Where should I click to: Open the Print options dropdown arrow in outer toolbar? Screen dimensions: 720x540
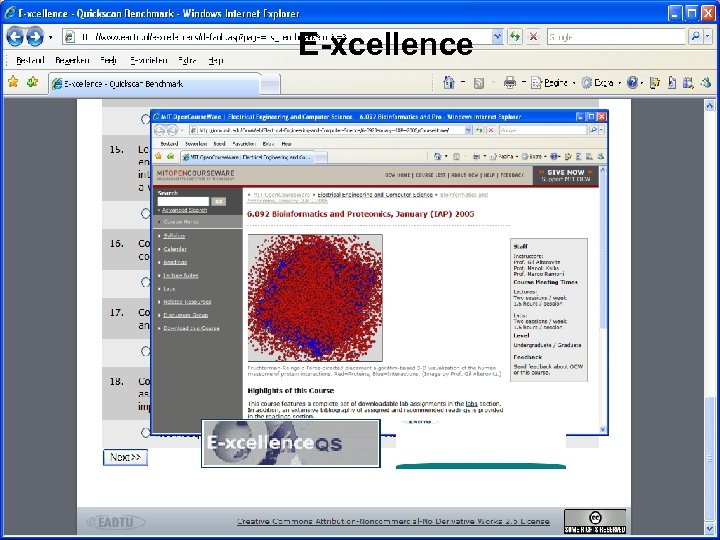(523, 83)
